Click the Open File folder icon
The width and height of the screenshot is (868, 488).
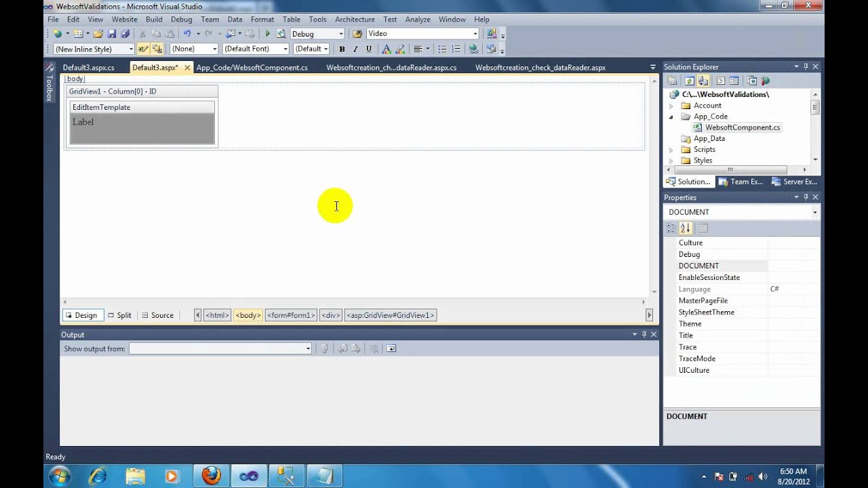(x=98, y=34)
